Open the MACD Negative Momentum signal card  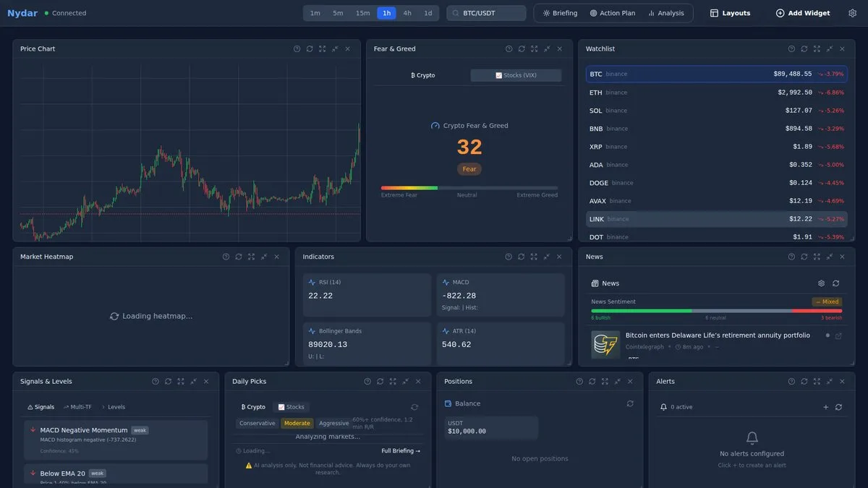(x=116, y=440)
